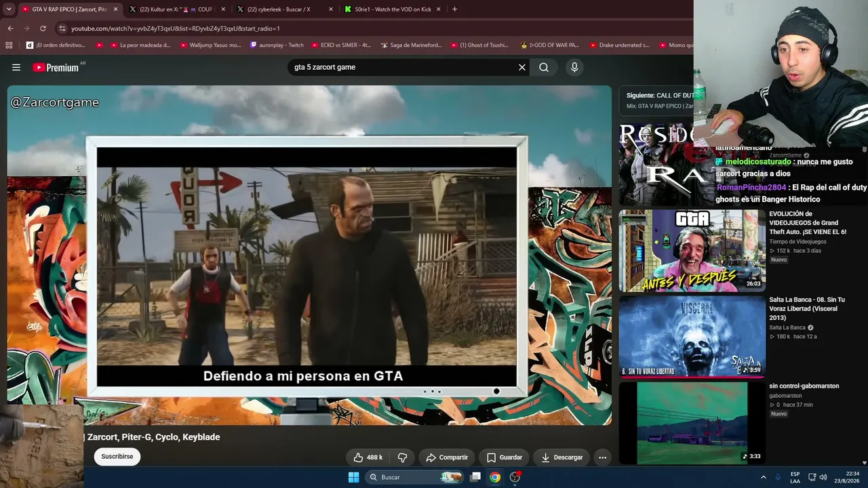Open Google Chrome from the taskbar
868x488 pixels.
coord(495,477)
